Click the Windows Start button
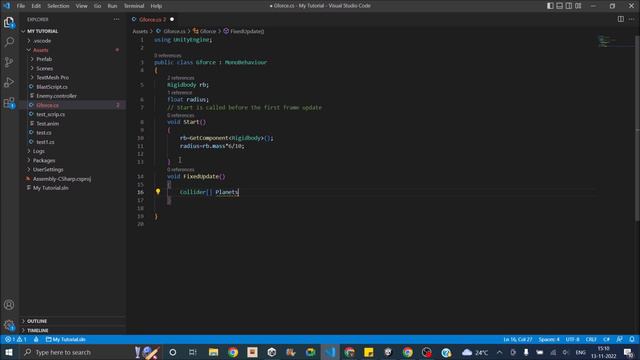This screenshot has height=360, width=640. point(9,352)
